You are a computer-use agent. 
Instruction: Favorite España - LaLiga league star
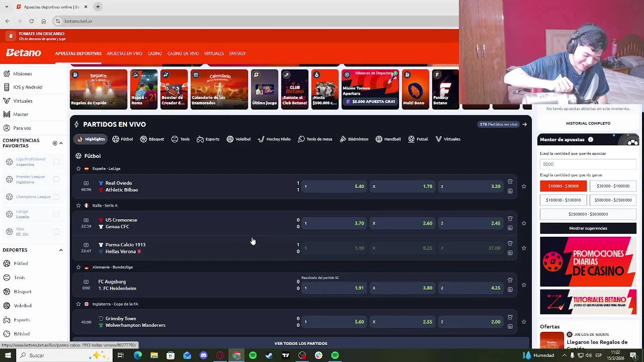pyautogui.click(x=78, y=169)
